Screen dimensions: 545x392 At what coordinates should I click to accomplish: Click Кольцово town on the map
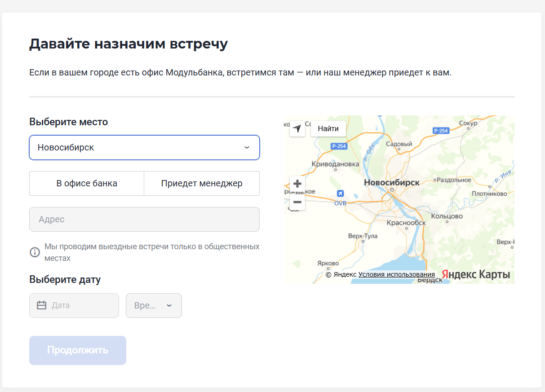coord(447,216)
